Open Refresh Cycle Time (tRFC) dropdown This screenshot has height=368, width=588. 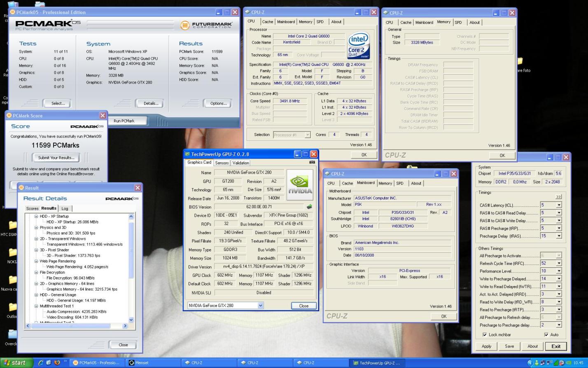pyautogui.click(x=559, y=263)
